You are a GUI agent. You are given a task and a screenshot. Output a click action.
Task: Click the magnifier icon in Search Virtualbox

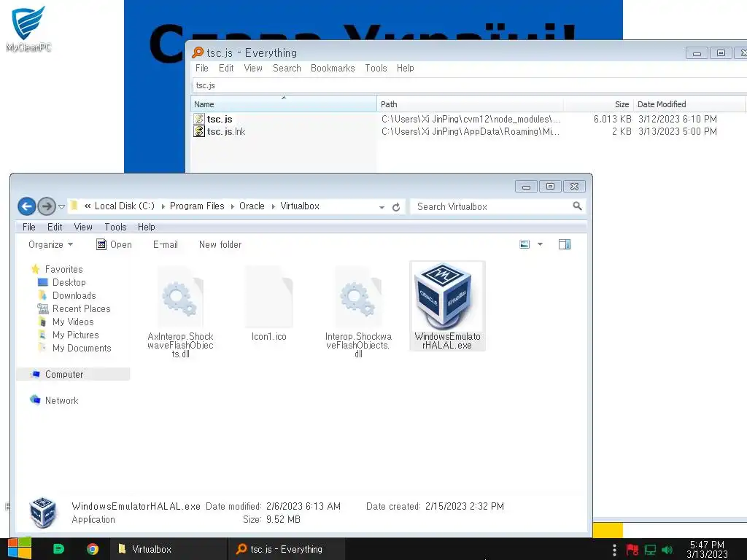[x=577, y=206]
